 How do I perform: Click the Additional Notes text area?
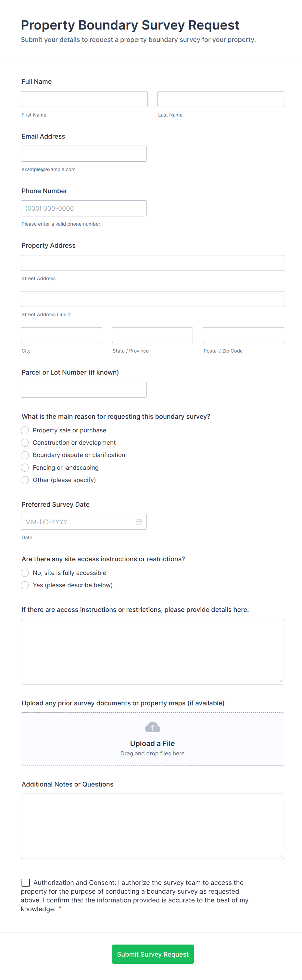click(x=152, y=826)
